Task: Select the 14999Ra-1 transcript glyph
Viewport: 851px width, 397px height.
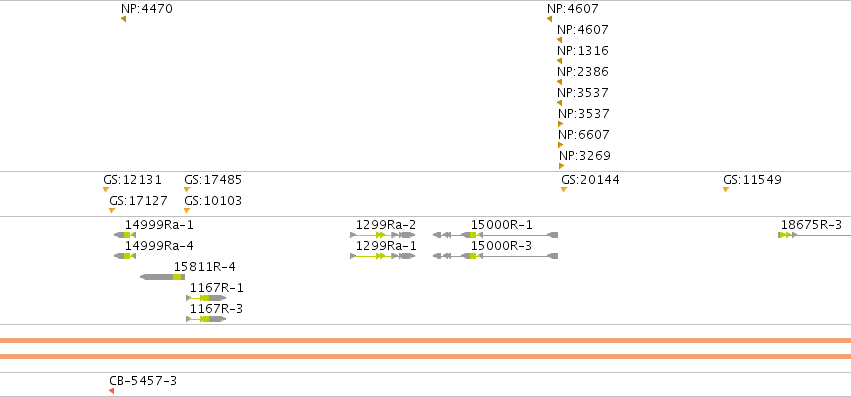Action: (125, 235)
